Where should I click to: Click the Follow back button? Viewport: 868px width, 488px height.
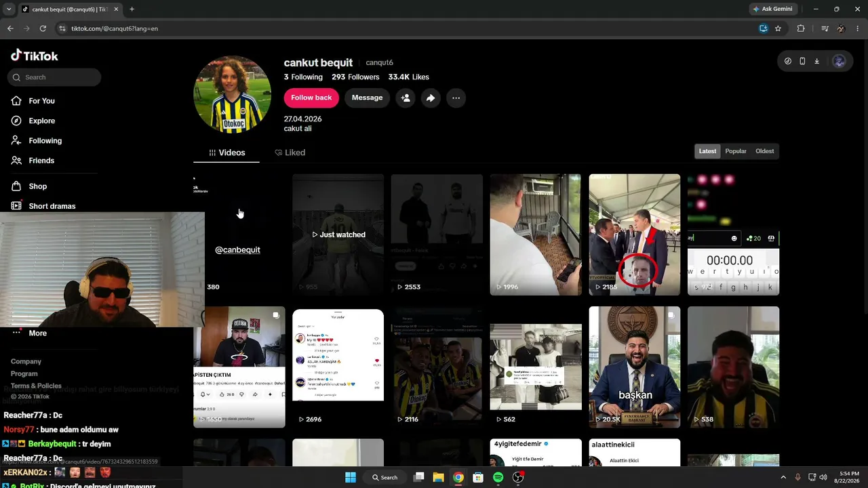coord(311,98)
